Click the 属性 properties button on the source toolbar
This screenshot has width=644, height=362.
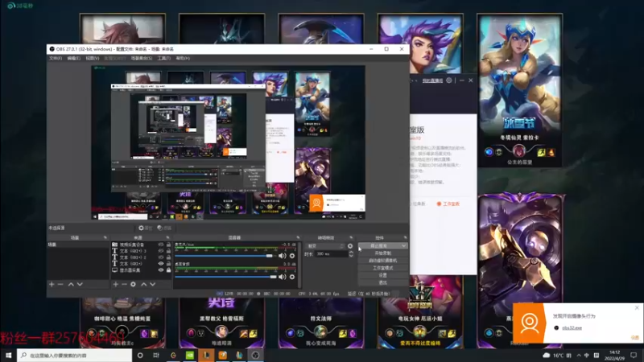point(145,228)
